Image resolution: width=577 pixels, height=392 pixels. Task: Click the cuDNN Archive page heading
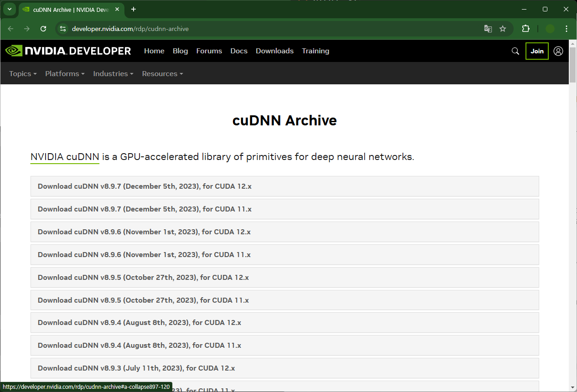click(284, 120)
